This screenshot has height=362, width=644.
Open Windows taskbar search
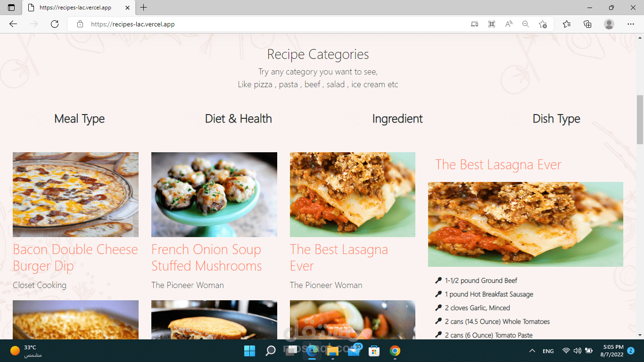click(271, 351)
